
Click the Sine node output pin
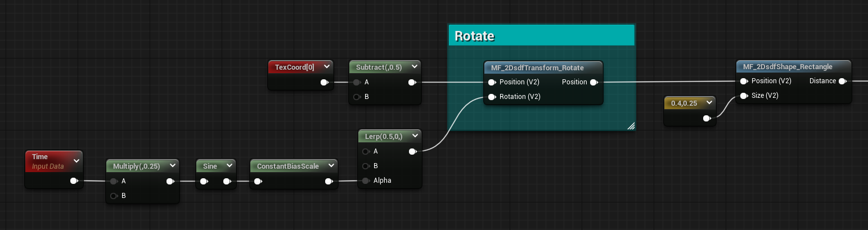tap(227, 181)
